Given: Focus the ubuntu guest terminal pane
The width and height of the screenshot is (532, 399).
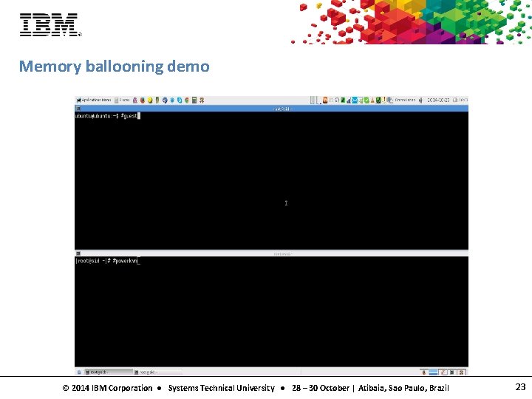Looking at the screenshot, I should (x=271, y=180).
